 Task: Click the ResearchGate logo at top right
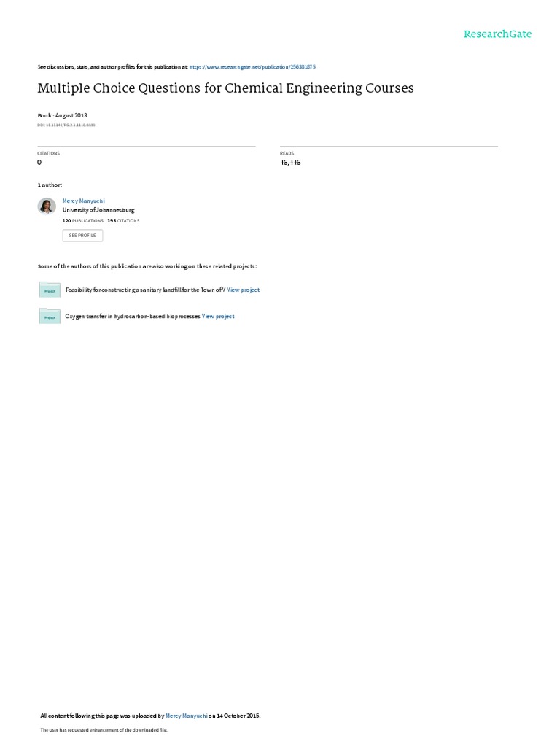coord(497,34)
